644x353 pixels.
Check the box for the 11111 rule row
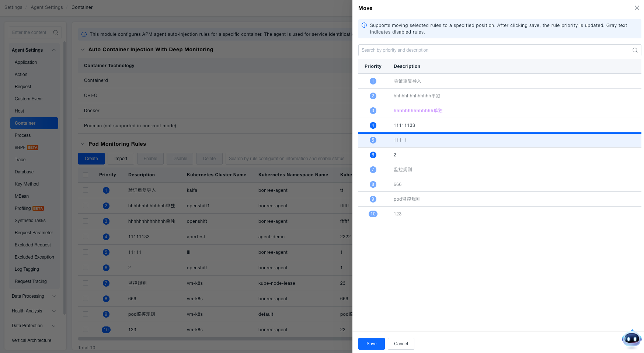click(86, 252)
